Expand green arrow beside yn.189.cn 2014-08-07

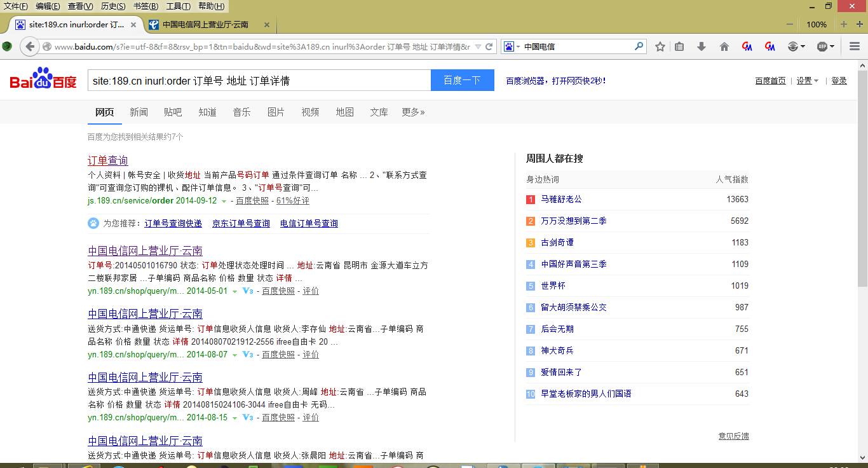[234, 355]
